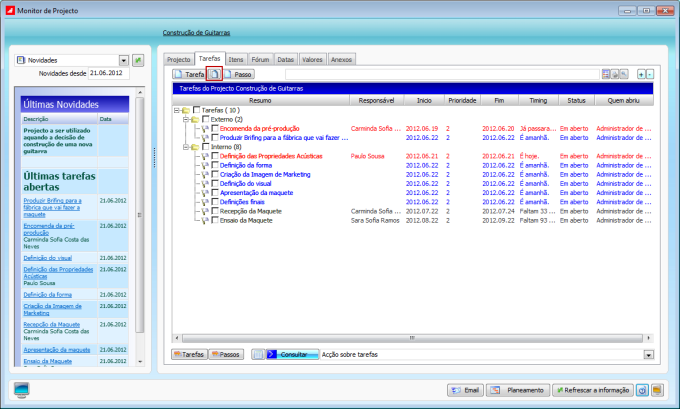Click the monitor icon at bottom left

[x=21, y=389]
